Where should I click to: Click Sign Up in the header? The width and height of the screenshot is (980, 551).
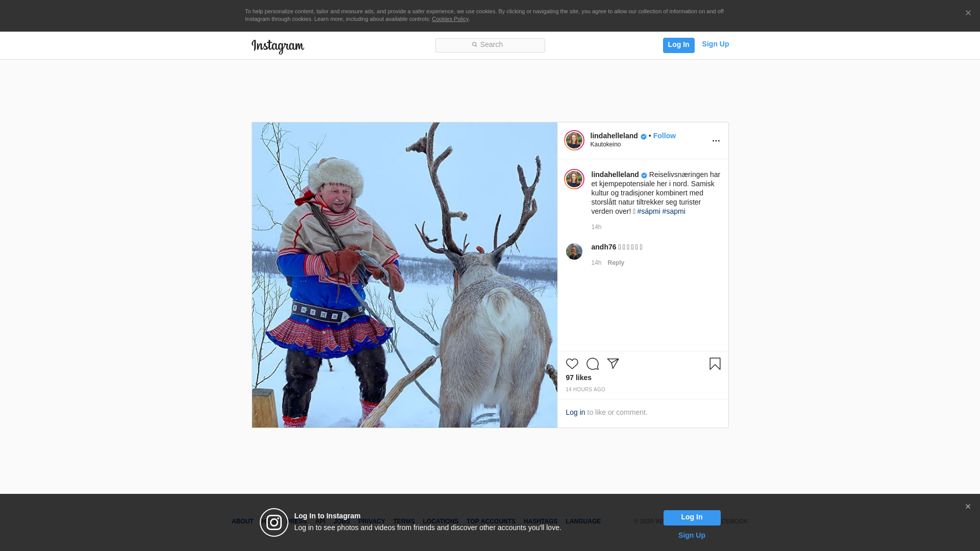[x=715, y=44]
